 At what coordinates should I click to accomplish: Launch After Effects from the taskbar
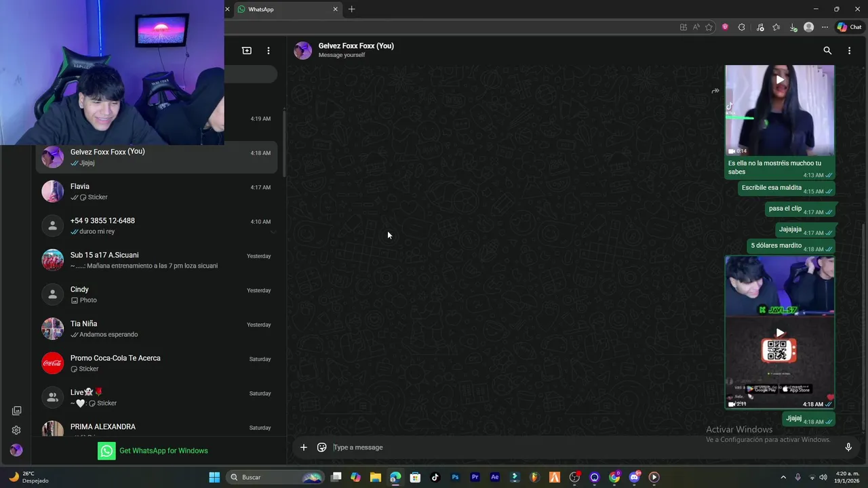tap(495, 477)
